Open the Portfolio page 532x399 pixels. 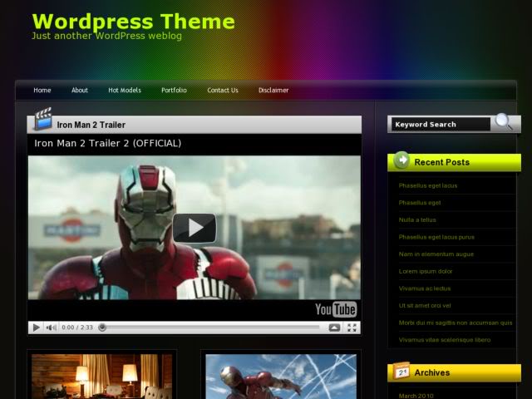point(174,91)
